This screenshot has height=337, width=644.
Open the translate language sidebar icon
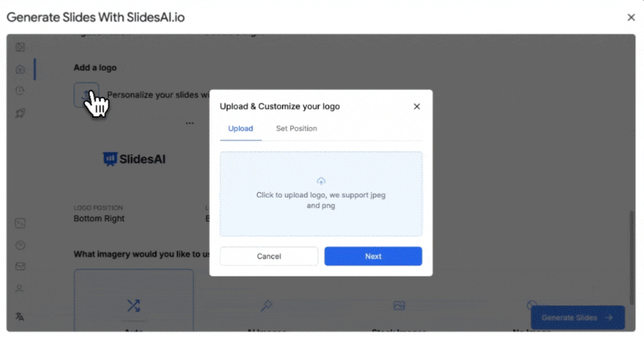tap(20, 317)
